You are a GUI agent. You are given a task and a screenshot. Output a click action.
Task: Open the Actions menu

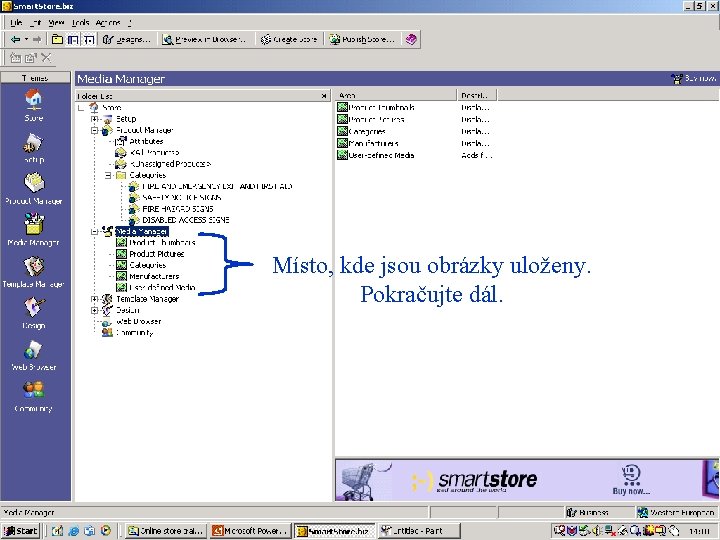point(108,22)
